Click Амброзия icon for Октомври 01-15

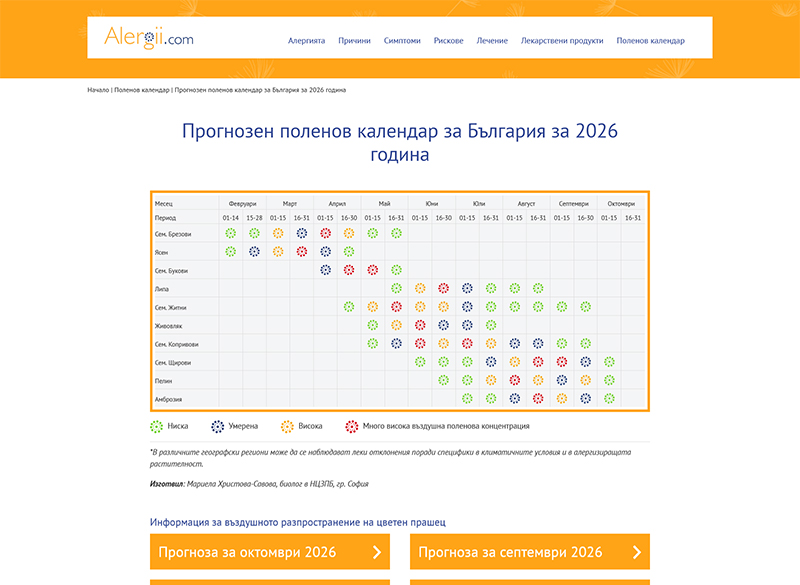click(x=609, y=398)
